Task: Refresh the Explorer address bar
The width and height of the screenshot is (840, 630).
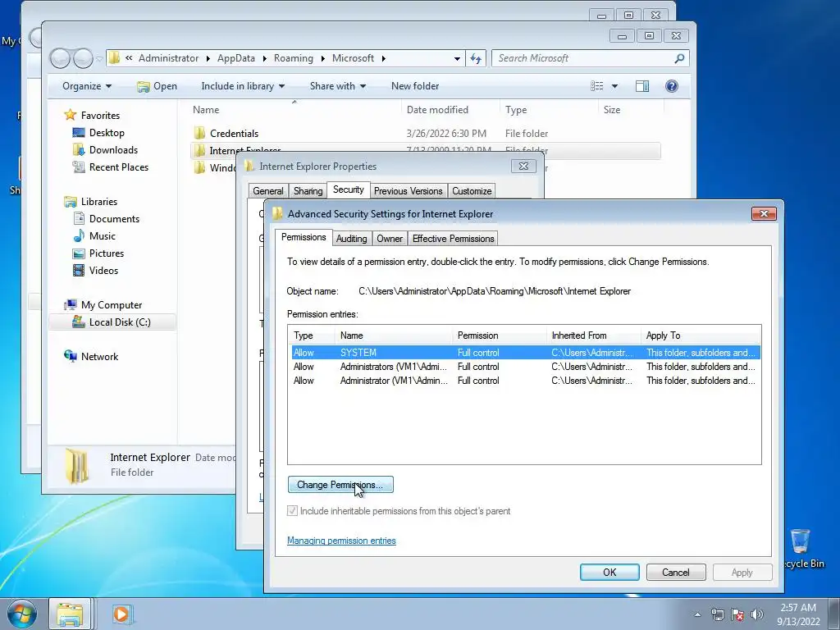Action: (x=476, y=58)
